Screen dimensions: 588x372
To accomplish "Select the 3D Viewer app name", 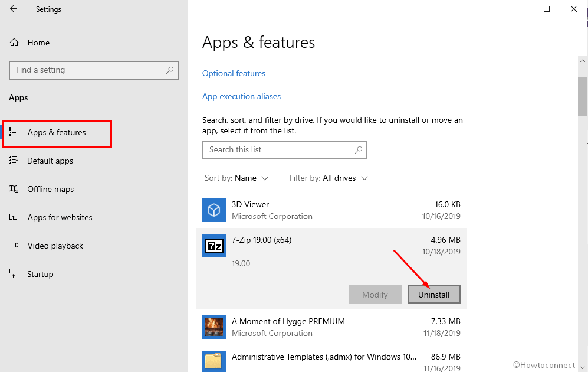I will [x=250, y=204].
